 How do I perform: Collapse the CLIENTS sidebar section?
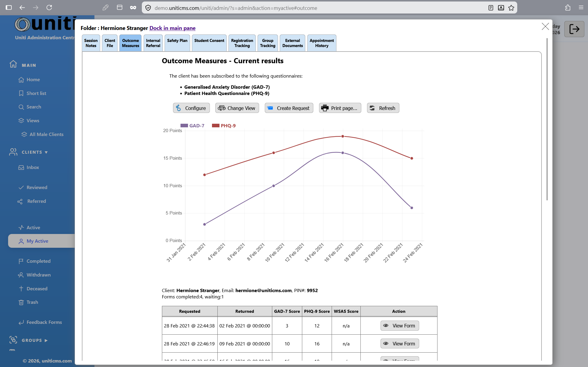(x=34, y=152)
